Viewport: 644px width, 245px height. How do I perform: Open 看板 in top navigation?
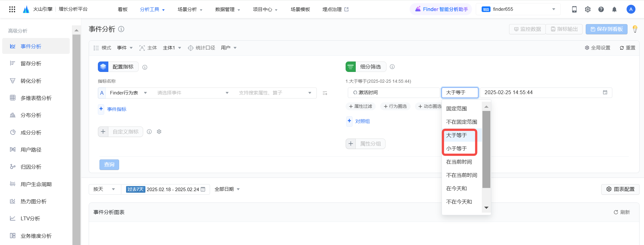click(x=123, y=10)
